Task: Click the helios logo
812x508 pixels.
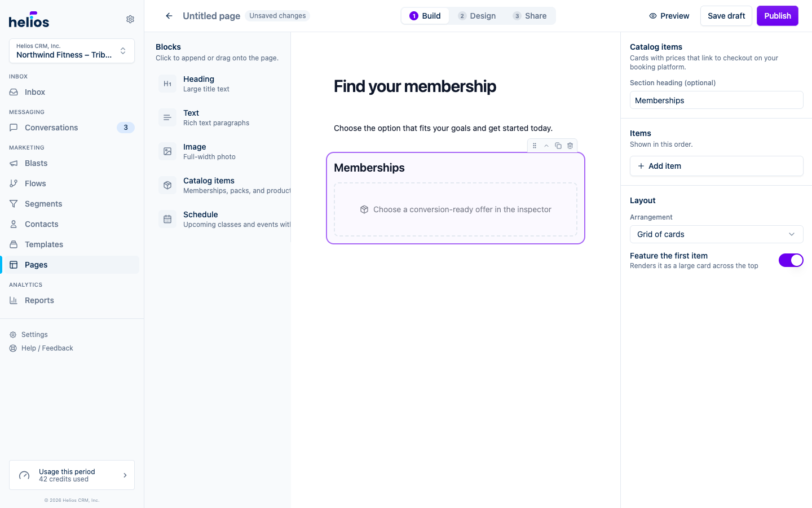Action: coord(29,20)
